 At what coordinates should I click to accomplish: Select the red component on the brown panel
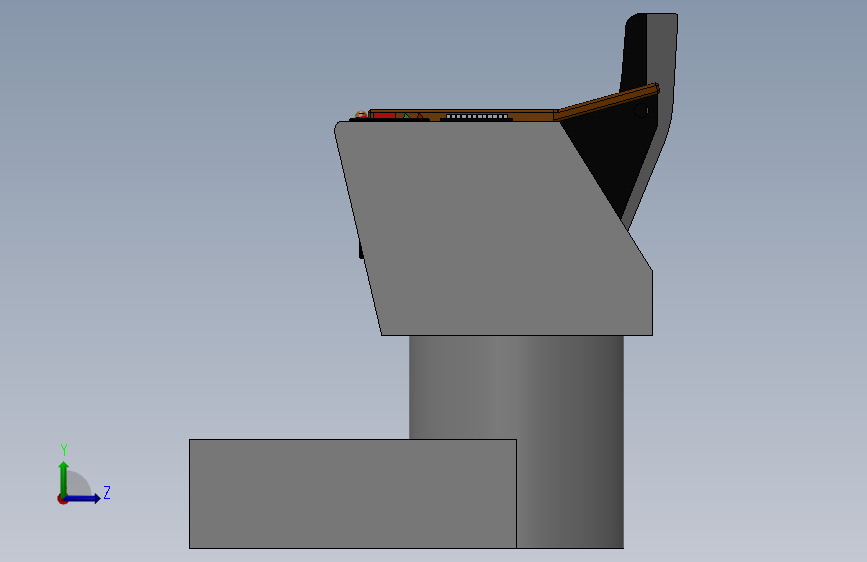coord(384,116)
